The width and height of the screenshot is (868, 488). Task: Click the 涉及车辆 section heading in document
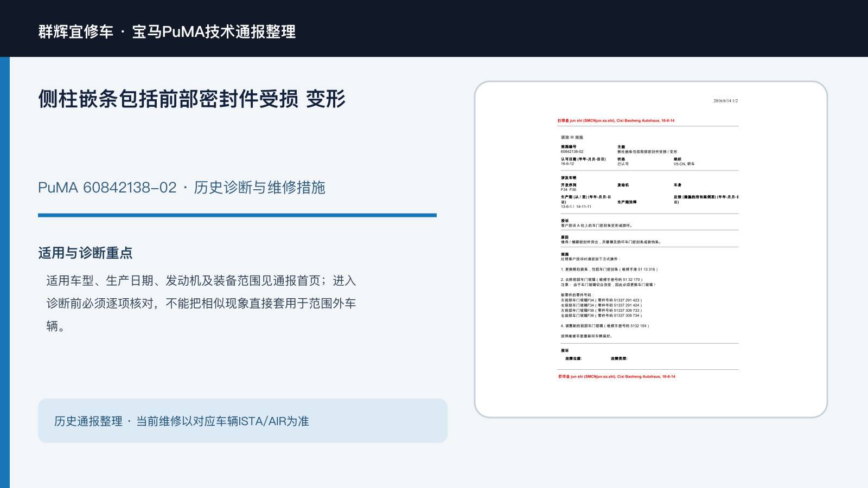coord(569,178)
